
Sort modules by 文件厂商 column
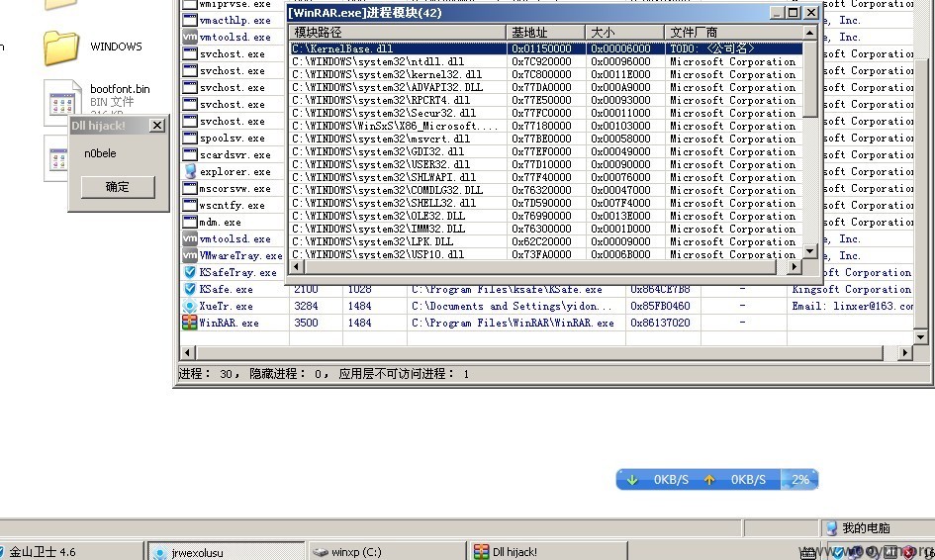coord(734,33)
